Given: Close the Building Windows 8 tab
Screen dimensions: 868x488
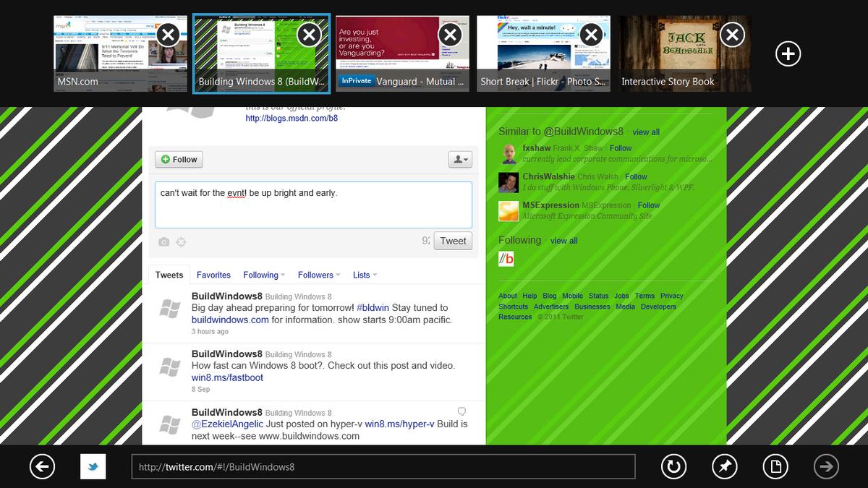Looking at the screenshot, I should pyautogui.click(x=309, y=35).
